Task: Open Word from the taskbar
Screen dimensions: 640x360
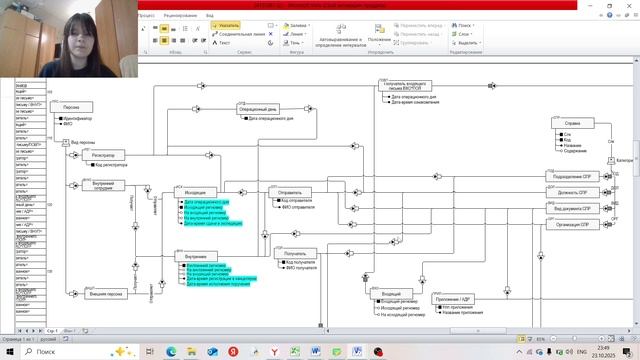Action: pos(316,351)
